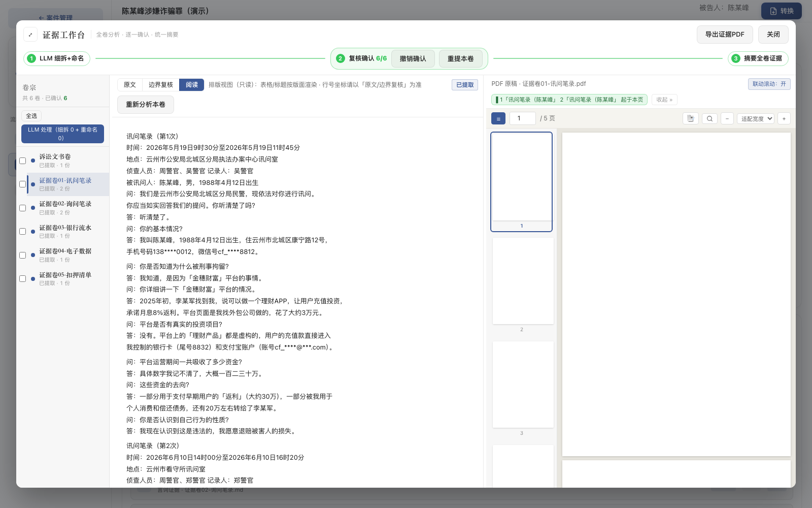Screen dimensions: 812x508
Task: Click the expand workbench icon beside 证据工作台
Action: [30, 35]
